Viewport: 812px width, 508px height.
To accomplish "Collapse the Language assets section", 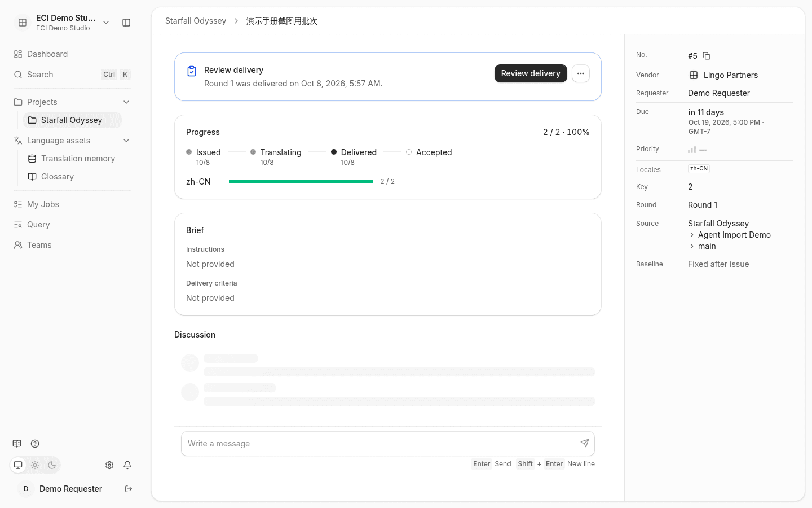I will [126, 141].
